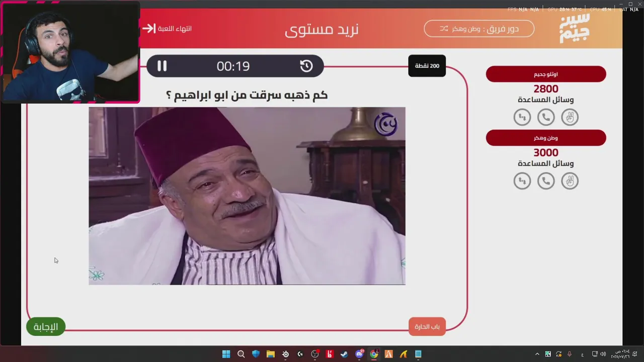This screenshot has width=644, height=362.
Task: Click the اوتلو جحيم team name bar
Action: 546,74
